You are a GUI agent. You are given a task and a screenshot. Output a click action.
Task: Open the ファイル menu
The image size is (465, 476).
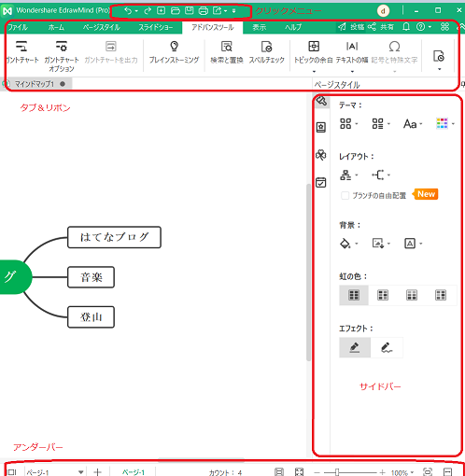(x=18, y=27)
